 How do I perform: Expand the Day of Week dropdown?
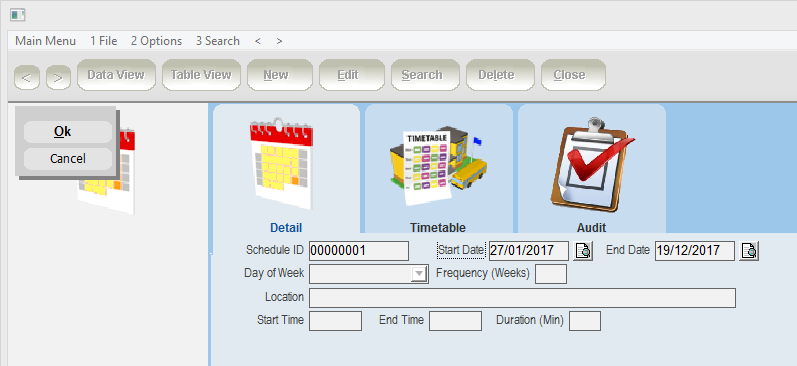[419, 274]
